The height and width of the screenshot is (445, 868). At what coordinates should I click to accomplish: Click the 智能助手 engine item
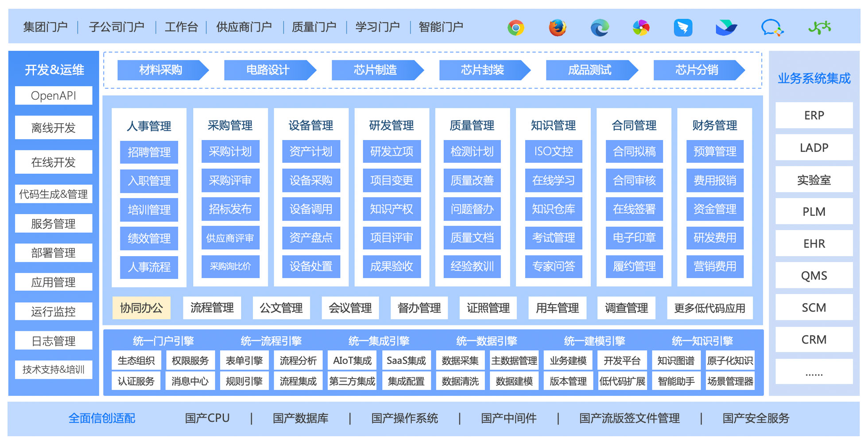coord(676,381)
